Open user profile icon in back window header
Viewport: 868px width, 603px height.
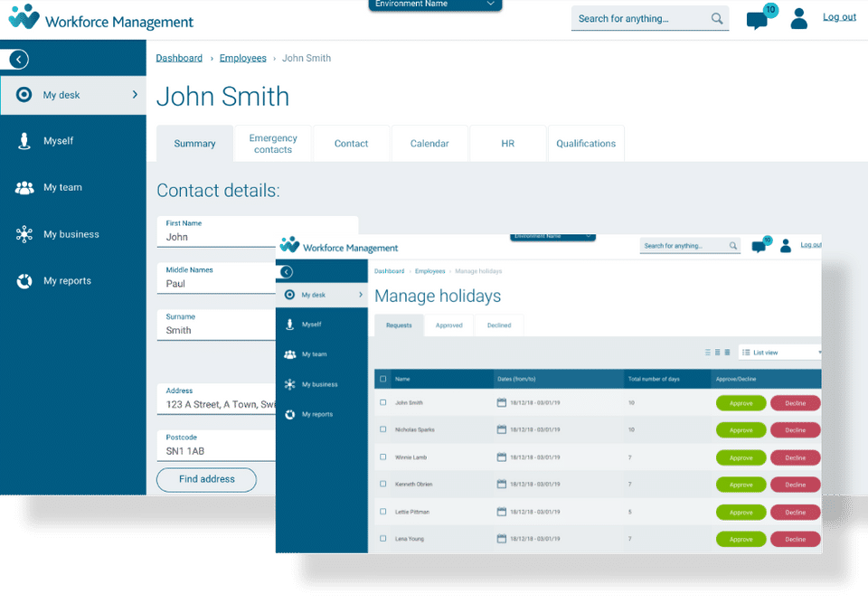pyautogui.click(x=798, y=19)
